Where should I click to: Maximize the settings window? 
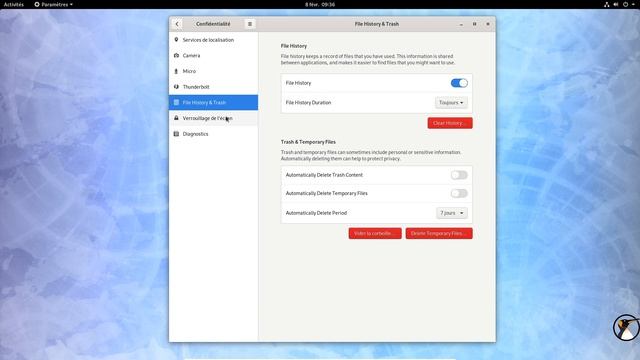pos(474,24)
